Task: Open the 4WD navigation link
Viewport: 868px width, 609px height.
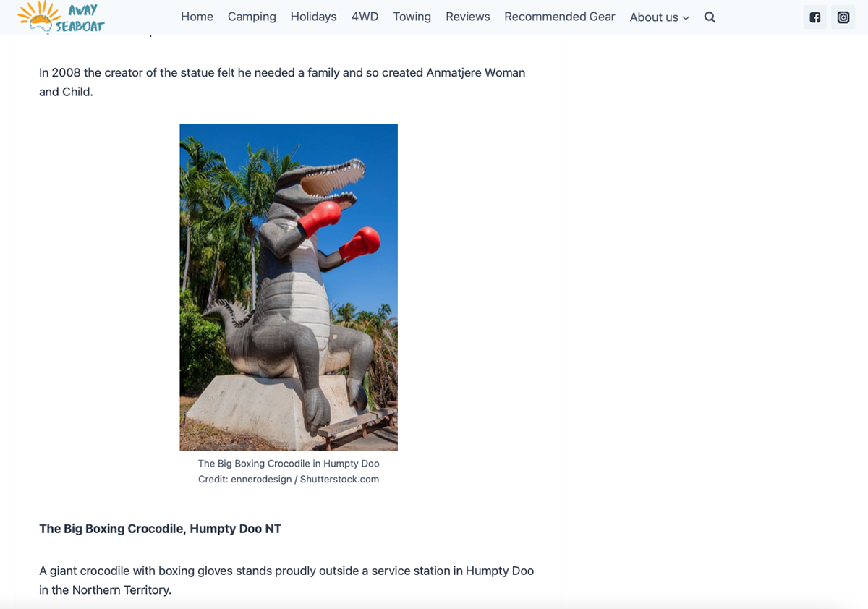Action: pyautogui.click(x=365, y=17)
